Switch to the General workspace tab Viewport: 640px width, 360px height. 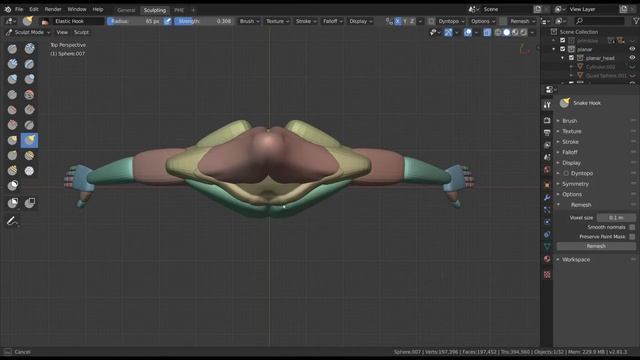[x=126, y=10]
